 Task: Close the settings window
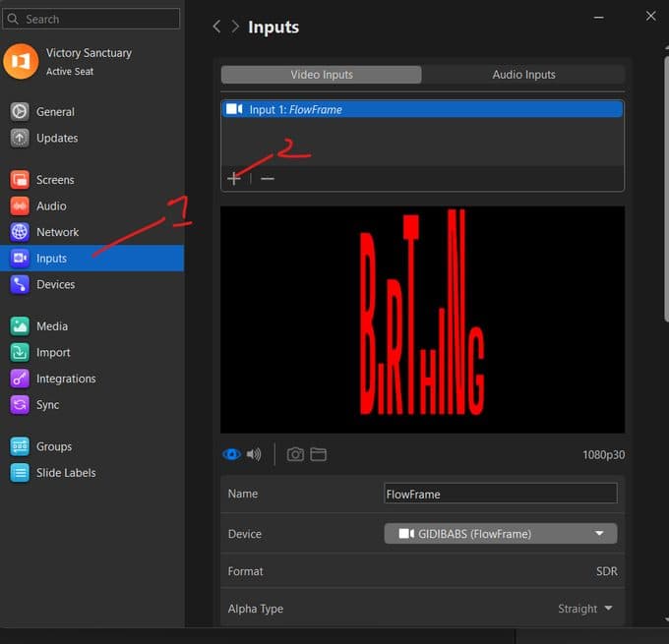point(650,16)
